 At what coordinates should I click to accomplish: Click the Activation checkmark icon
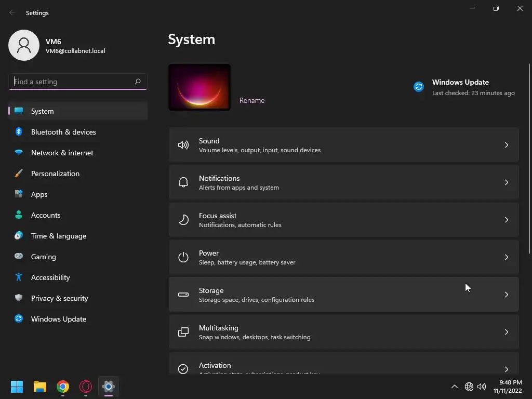click(x=183, y=369)
